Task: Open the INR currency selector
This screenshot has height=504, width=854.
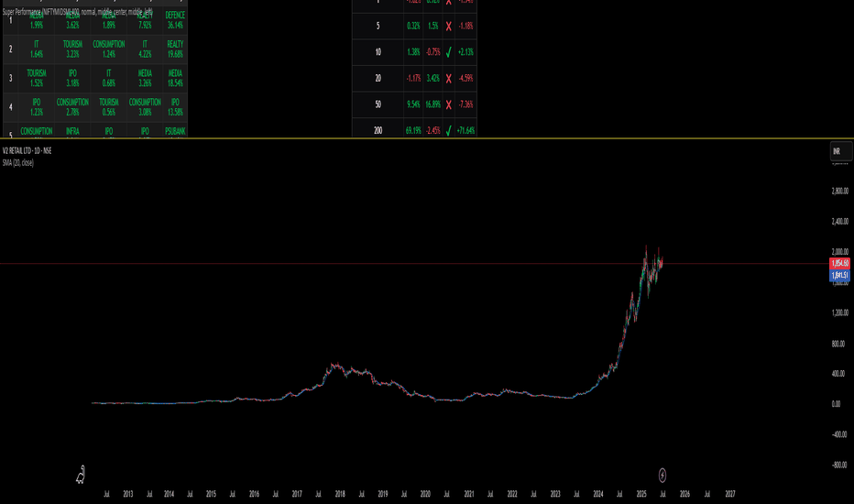Action: click(x=840, y=151)
